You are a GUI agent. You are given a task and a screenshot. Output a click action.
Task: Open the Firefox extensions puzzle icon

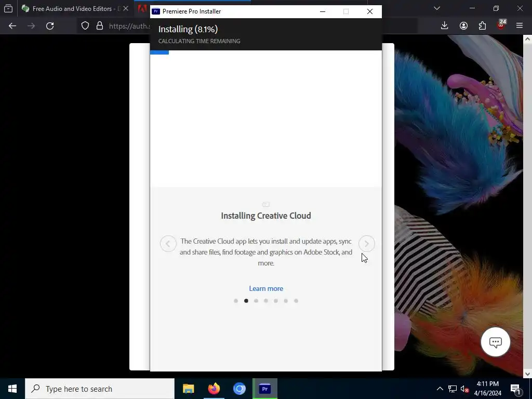coord(482,26)
